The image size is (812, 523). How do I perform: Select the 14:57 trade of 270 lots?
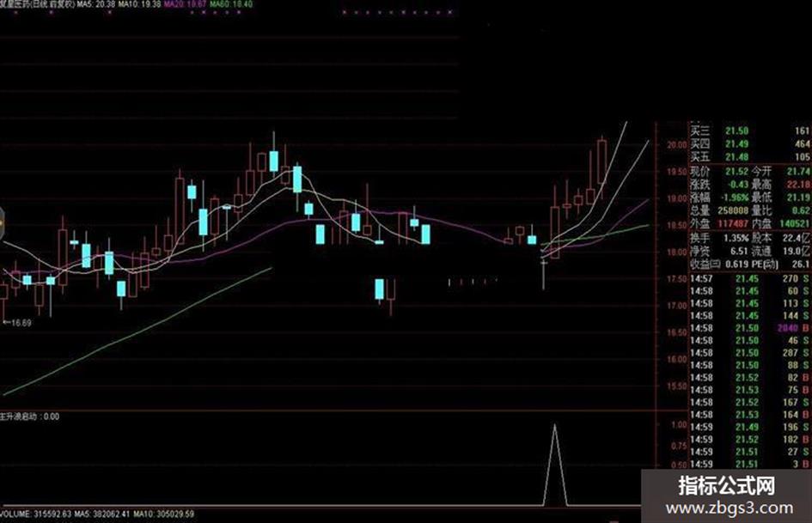click(750, 278)
